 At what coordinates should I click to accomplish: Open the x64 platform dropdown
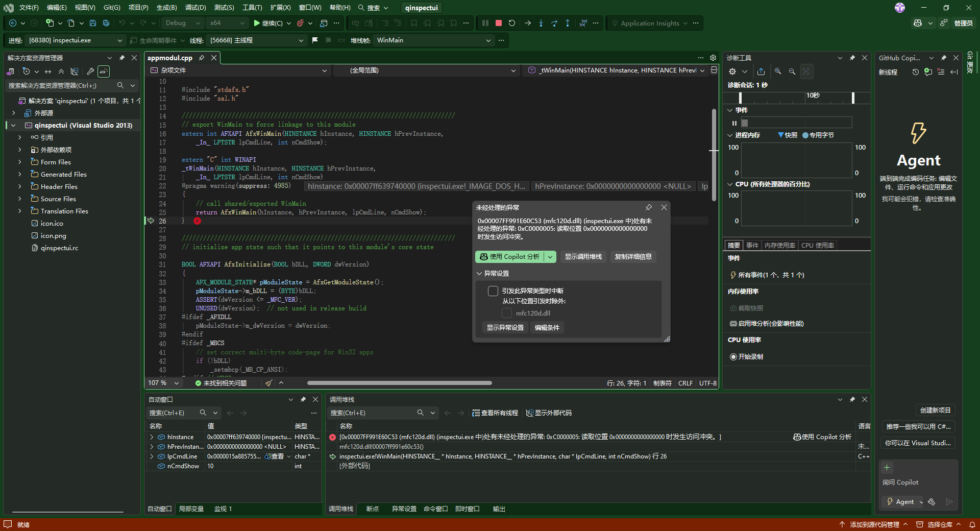[x=227, y=23]
